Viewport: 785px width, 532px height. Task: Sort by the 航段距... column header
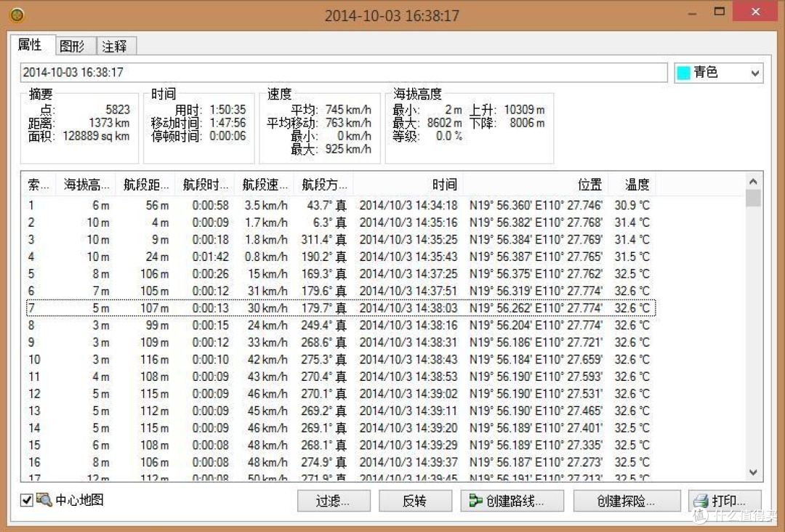(x=145, y=185)
